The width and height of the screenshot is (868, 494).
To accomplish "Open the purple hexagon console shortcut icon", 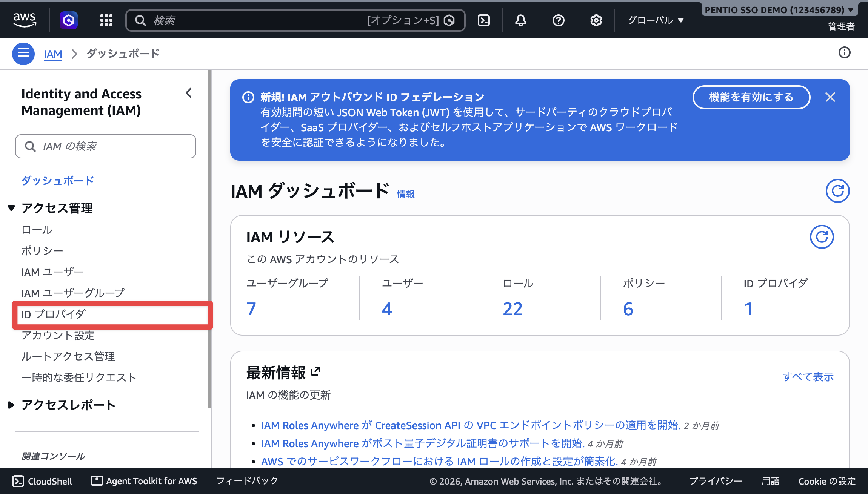I will tap(69, 20).
